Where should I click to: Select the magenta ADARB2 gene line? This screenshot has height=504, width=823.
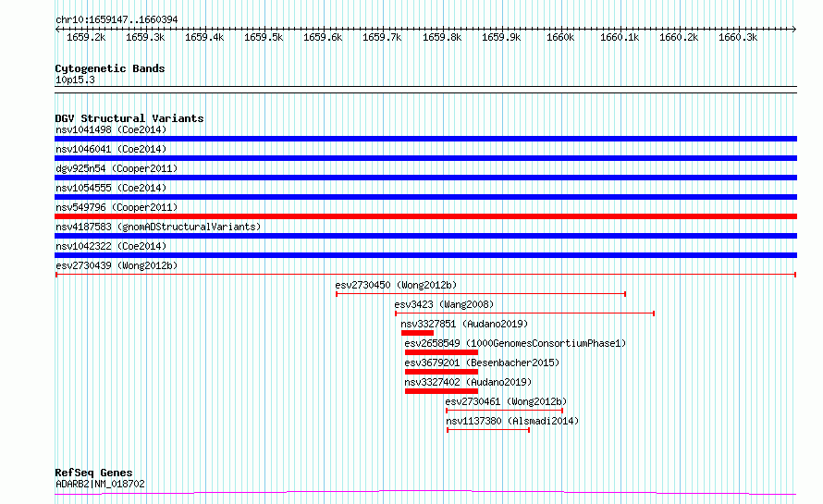click(425, 493)
